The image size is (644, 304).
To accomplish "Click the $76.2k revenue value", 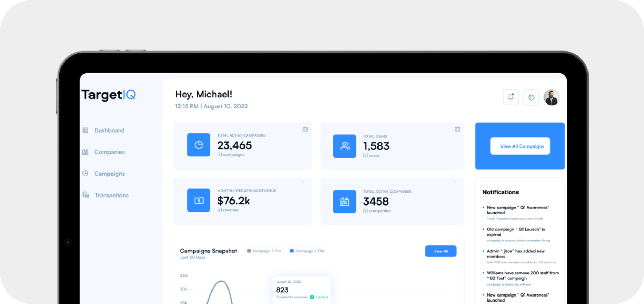I will point(234,201).
